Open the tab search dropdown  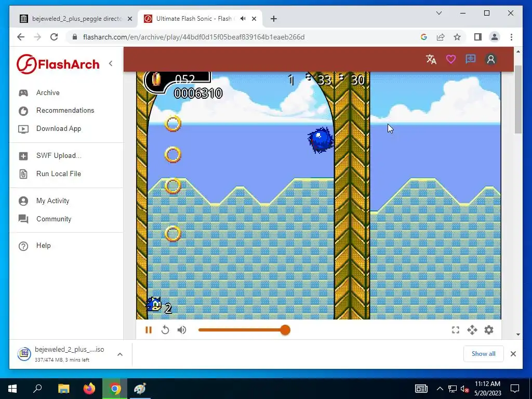[x=438, y=13]
